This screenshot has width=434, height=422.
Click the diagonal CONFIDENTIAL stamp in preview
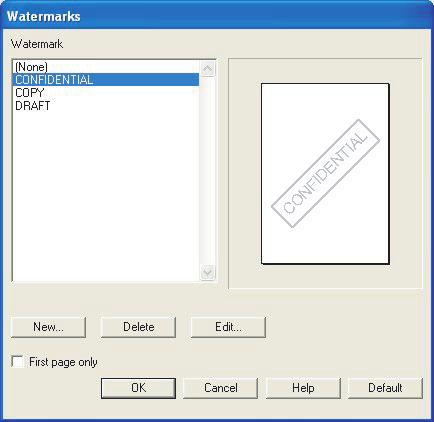pyautogui.click(x=325, y=173)
